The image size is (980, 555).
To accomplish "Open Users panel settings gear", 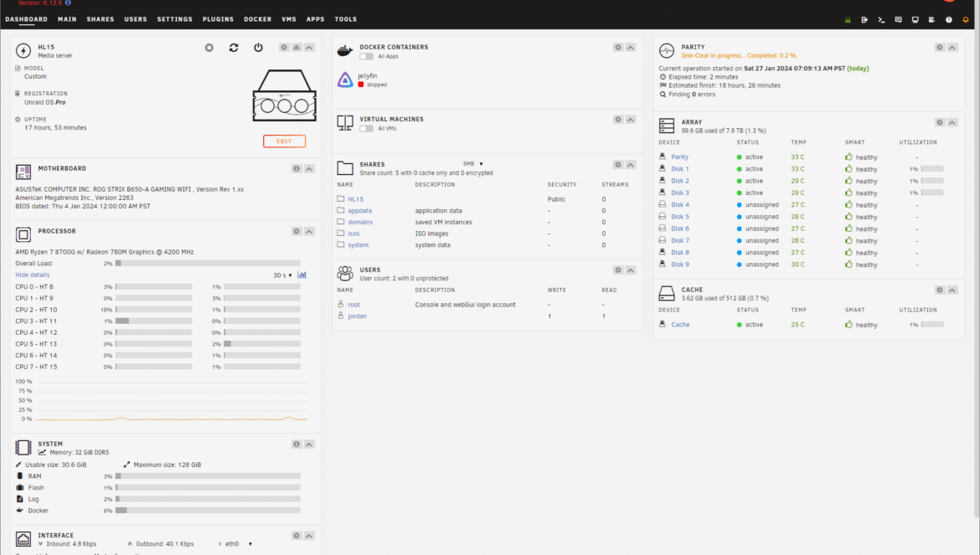I will pos(618,270).
